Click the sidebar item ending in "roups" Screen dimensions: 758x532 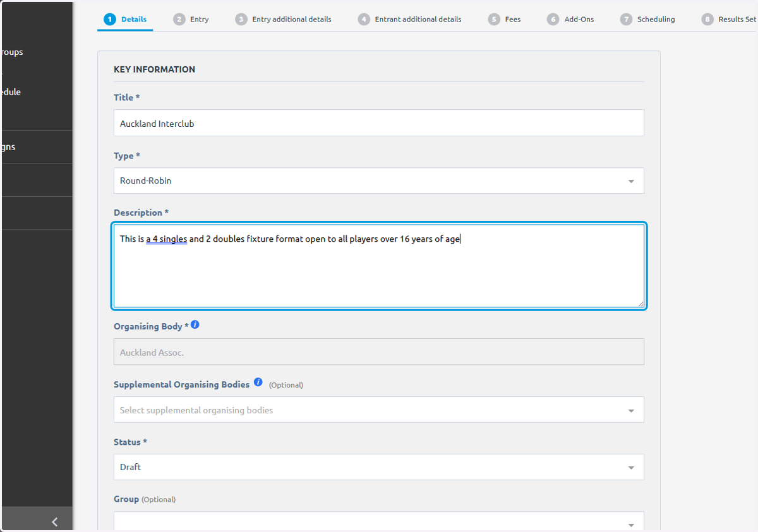(11, 52)
